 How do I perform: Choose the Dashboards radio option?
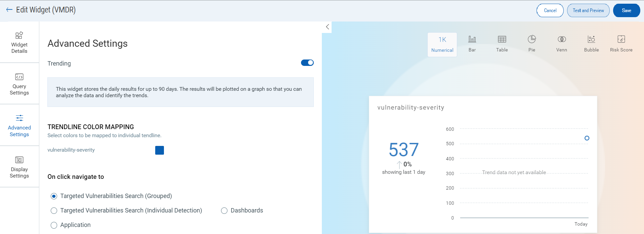pyautogui.click(x=224, y=211)
